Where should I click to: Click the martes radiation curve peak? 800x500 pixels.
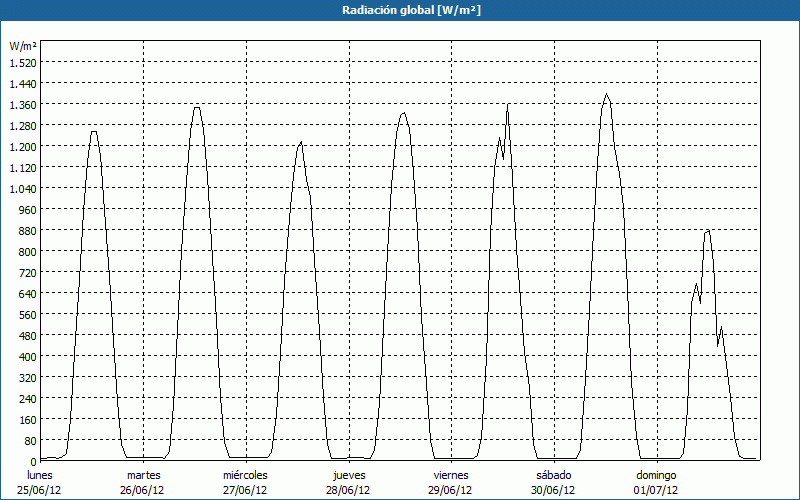(x=197, y=108)
